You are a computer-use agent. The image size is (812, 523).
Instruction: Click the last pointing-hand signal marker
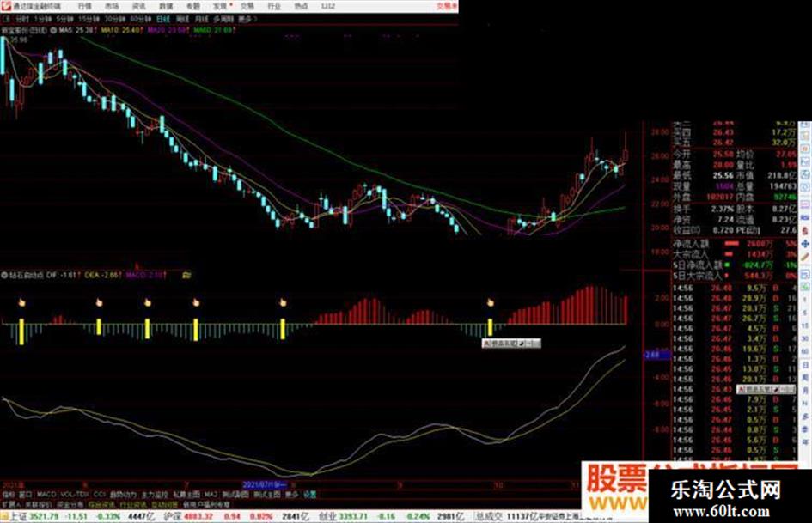pyautogui.click(x=491, y=302)
